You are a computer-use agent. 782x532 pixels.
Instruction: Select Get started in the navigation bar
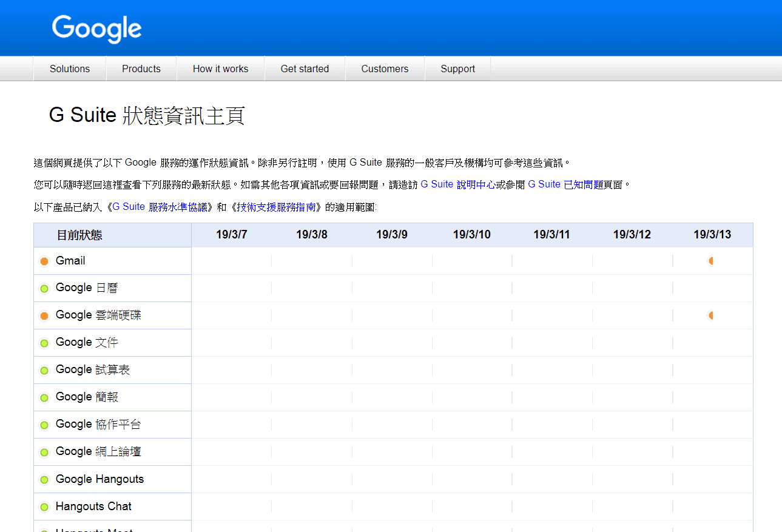tap(305, 69)
